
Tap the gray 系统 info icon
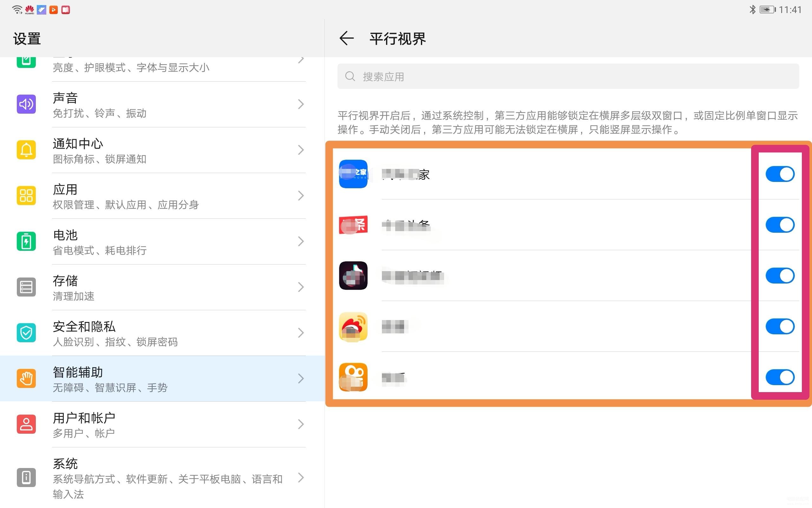pos(26,478)
